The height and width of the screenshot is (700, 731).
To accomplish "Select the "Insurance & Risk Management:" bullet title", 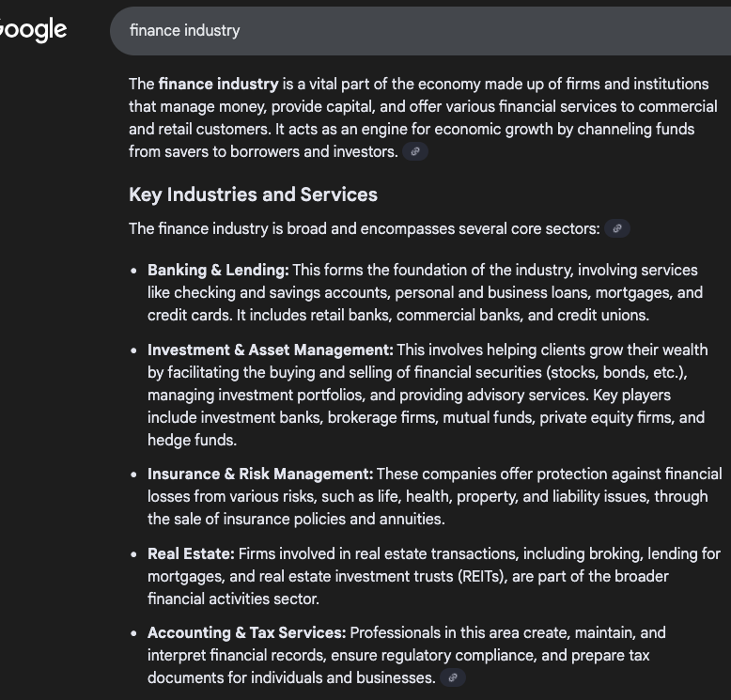I will [x=260, y=474].
